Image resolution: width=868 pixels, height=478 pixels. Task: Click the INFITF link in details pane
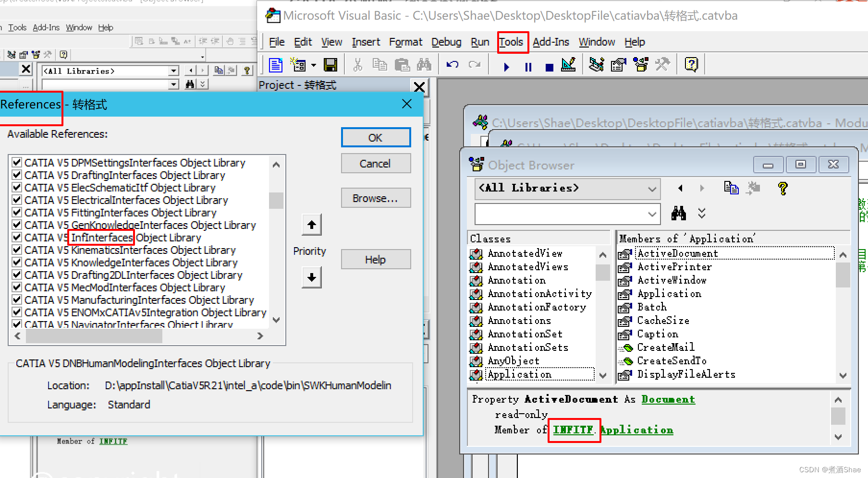tap(573, 430)
